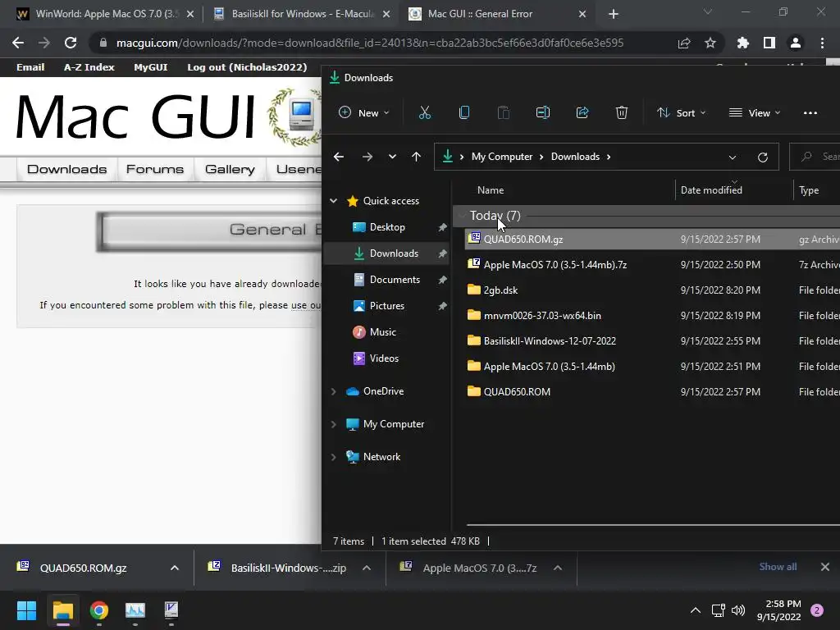Collapse the Quick access tree node
Image resolution: width=840 pixels, height=630 pixels.
point(334,201)
